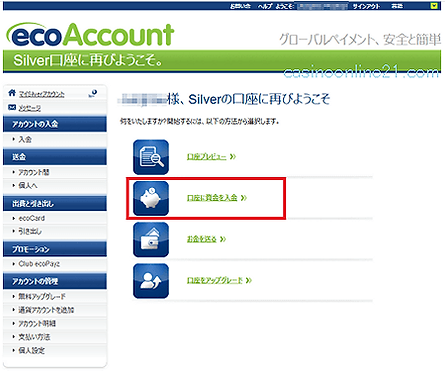Click the small badge icon beside My ecoAccount
This screenshot has width=445, height=381.
[x=93, y=94]
